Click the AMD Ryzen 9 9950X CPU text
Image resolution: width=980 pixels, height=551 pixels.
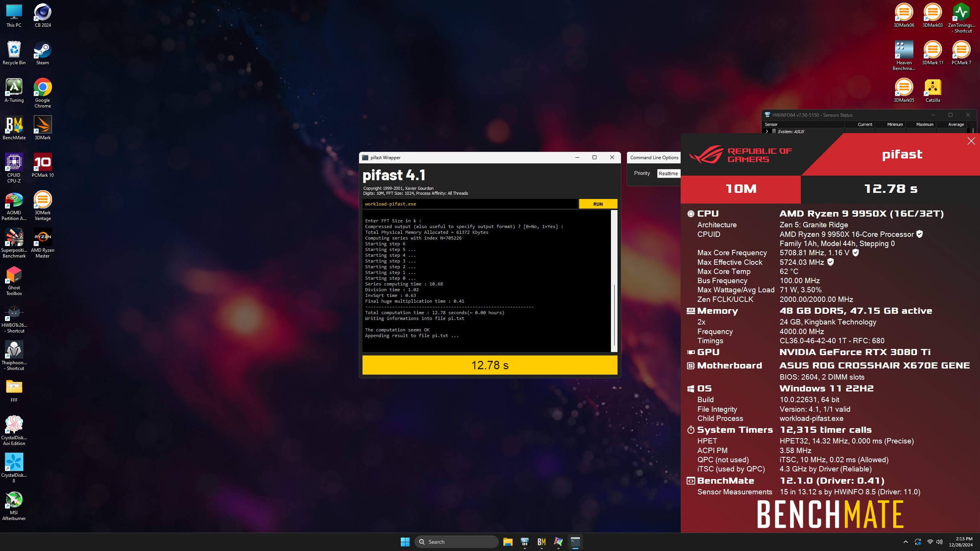click(862, 214)
